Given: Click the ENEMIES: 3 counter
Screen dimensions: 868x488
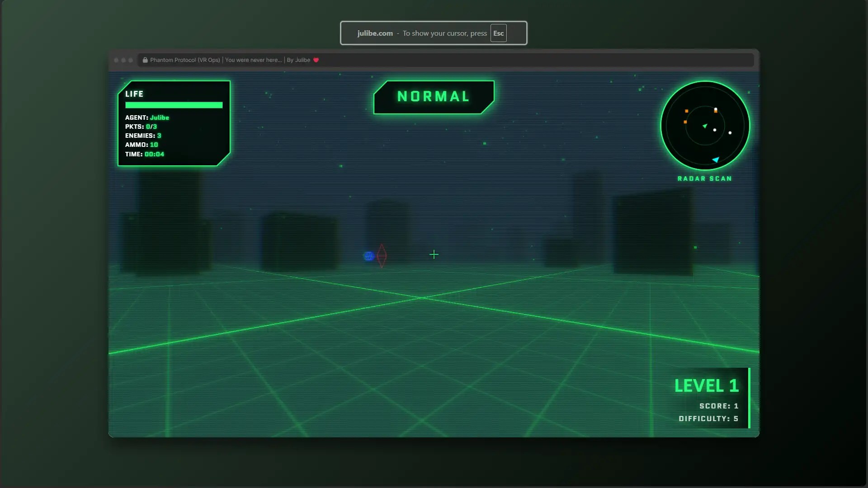Looking at the screenshot, I should point(143,136).
